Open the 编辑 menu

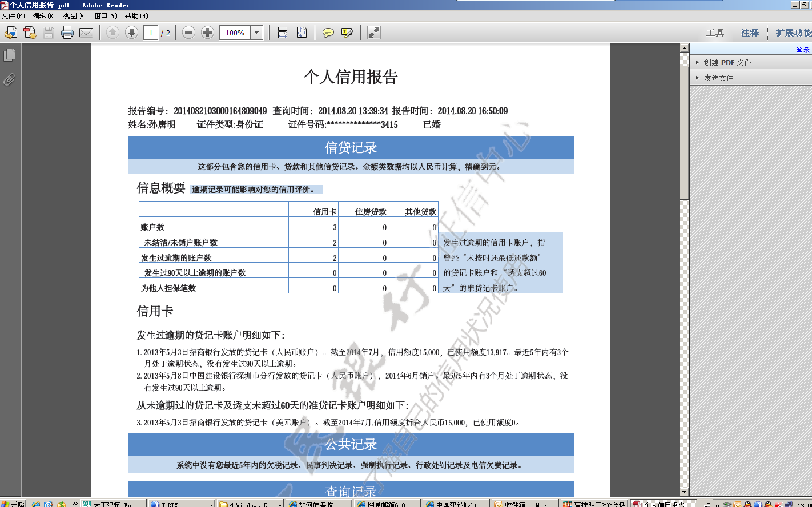coord(44,16)
